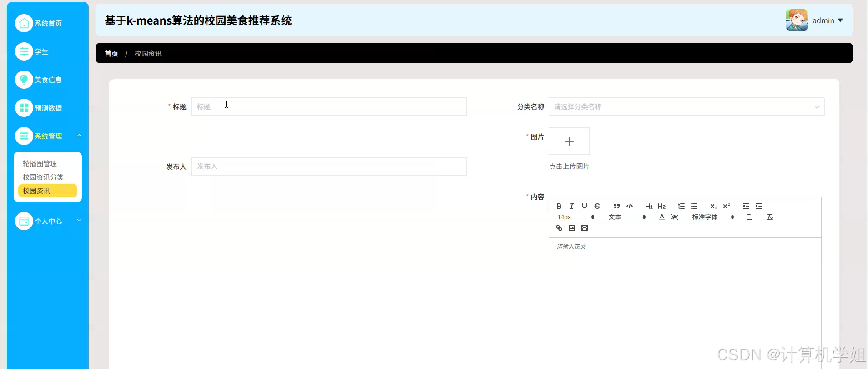Image resolution: width=868 pixels, height=369 pixels.
Task: Apply Heading 2 (H2) format
Action: pyautogui.click(x=662, y=206)
